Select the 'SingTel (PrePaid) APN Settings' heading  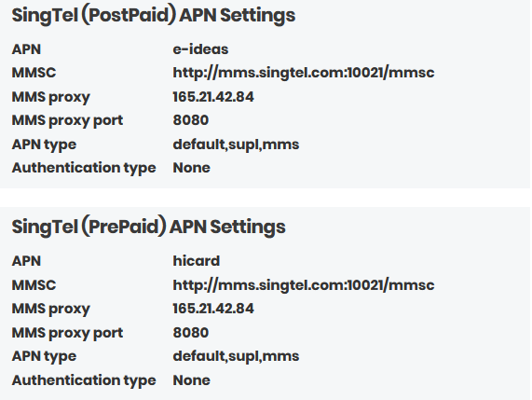click(149, 228)
